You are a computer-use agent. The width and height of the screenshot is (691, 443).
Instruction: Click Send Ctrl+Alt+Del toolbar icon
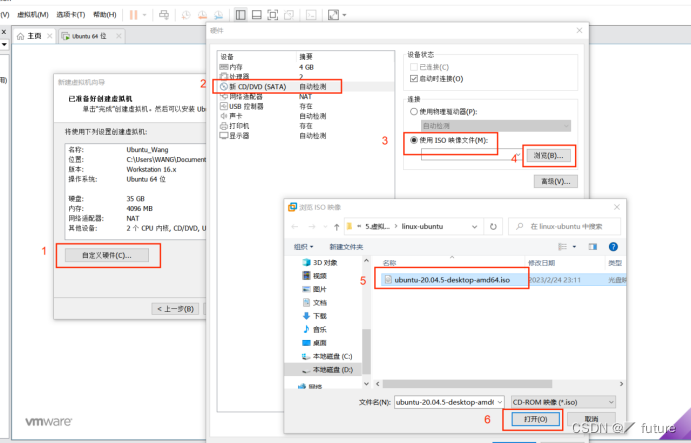[x=164, y=15]
